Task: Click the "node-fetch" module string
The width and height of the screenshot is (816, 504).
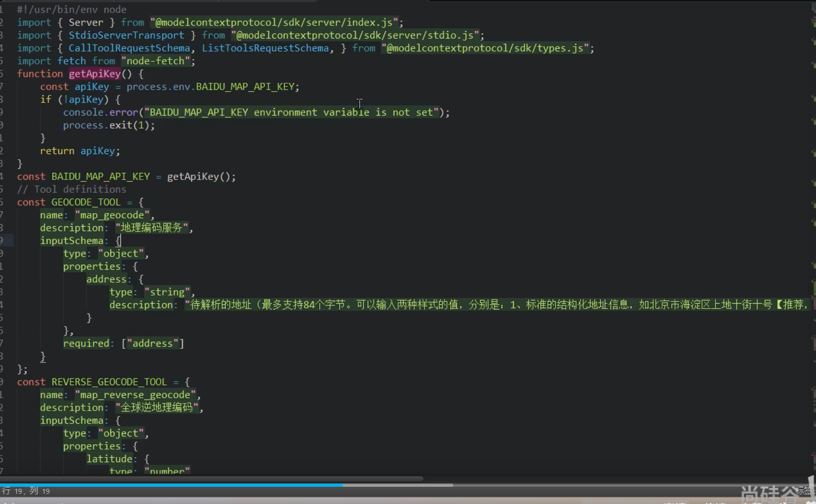Action: point(155,61)
